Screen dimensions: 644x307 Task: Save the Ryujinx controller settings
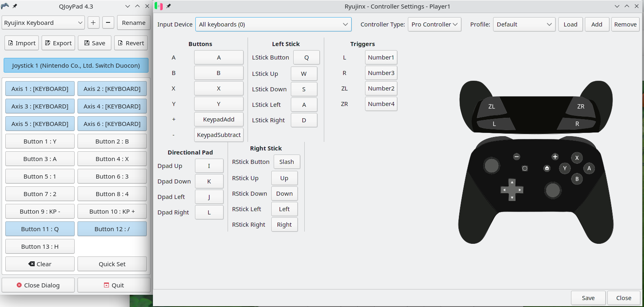(588, 298)
